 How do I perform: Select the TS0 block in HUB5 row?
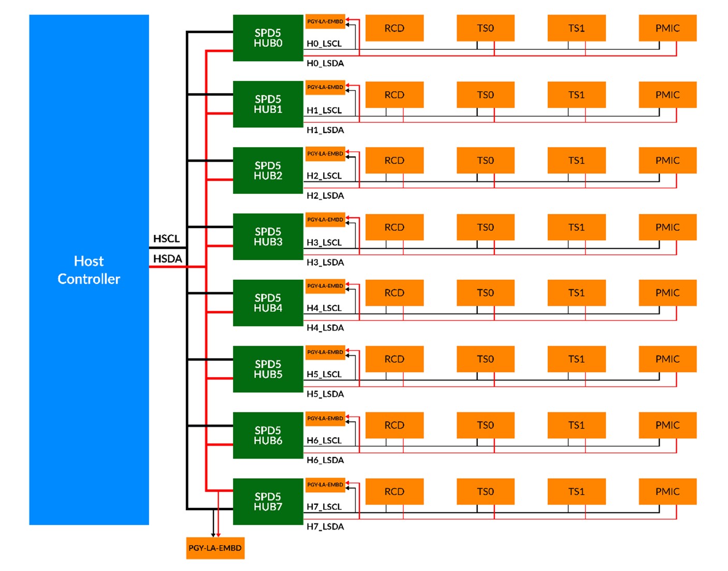pos(486,359)
